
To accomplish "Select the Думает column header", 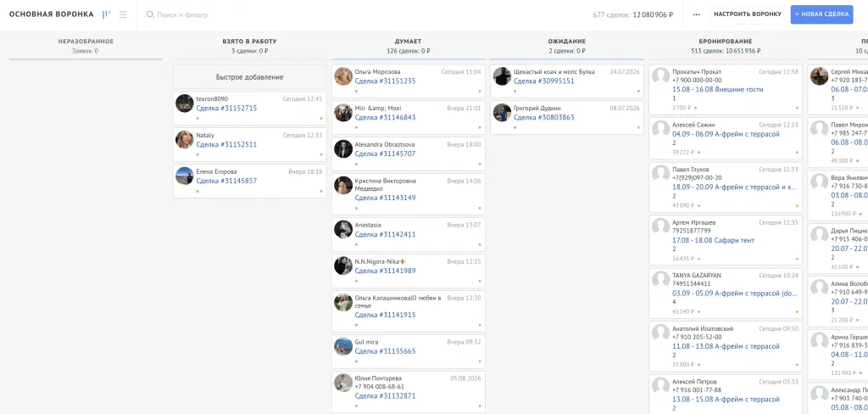I will pyautogui.click(x=408, y=42).
